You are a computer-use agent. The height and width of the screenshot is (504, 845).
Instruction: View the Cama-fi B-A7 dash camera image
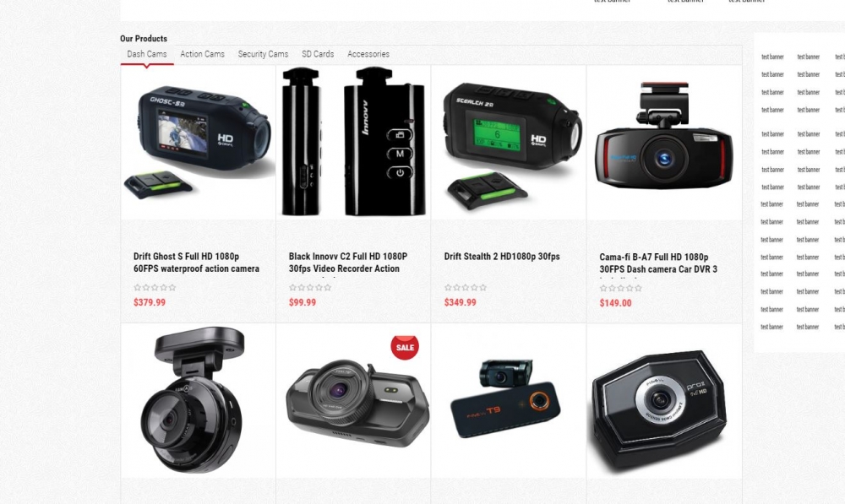click(x=664, y=143)
